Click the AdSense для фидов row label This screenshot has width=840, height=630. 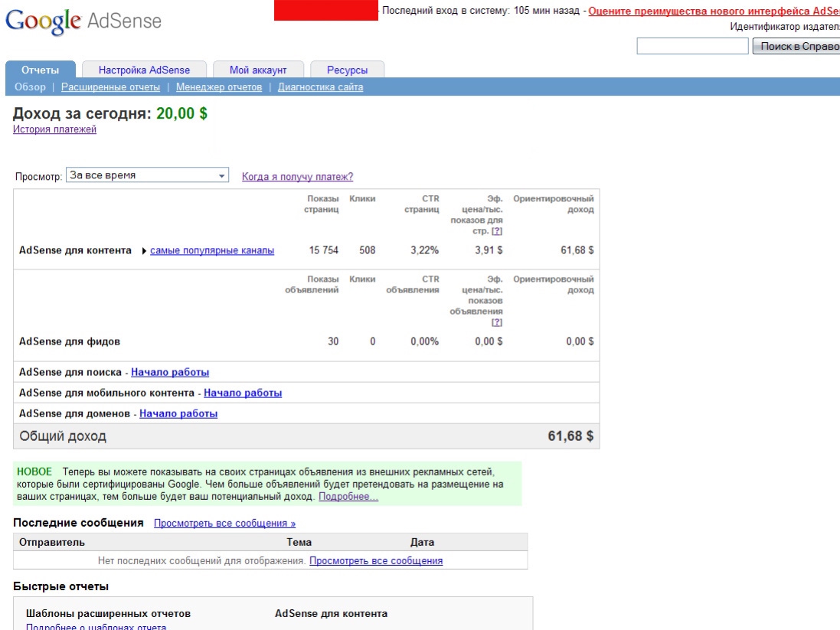click(x=70, y=341)
